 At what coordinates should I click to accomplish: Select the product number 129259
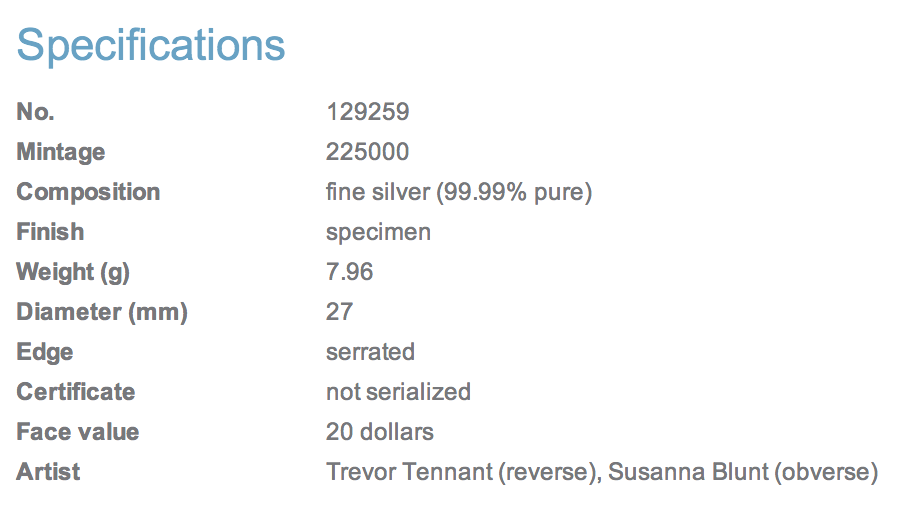click(368, 111)
